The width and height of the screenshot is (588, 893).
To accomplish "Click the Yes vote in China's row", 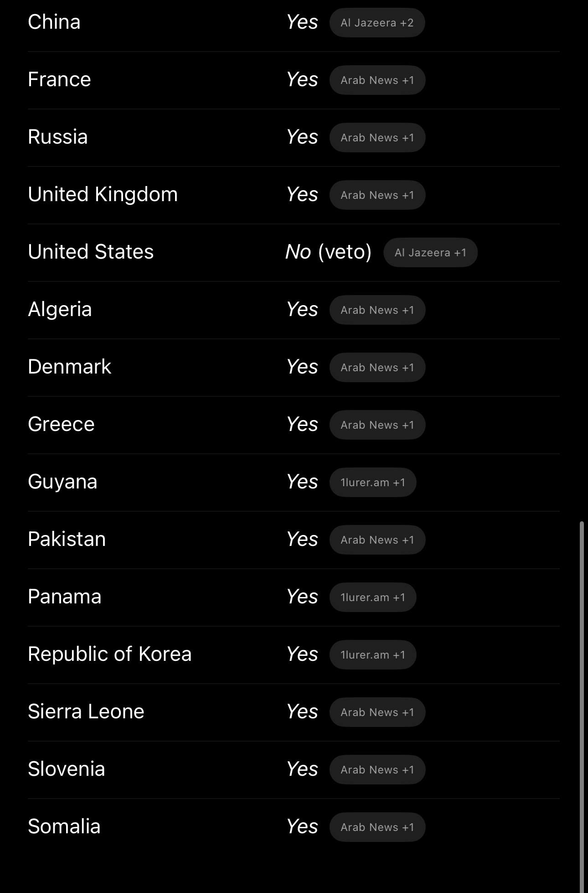I will [302, 22].
